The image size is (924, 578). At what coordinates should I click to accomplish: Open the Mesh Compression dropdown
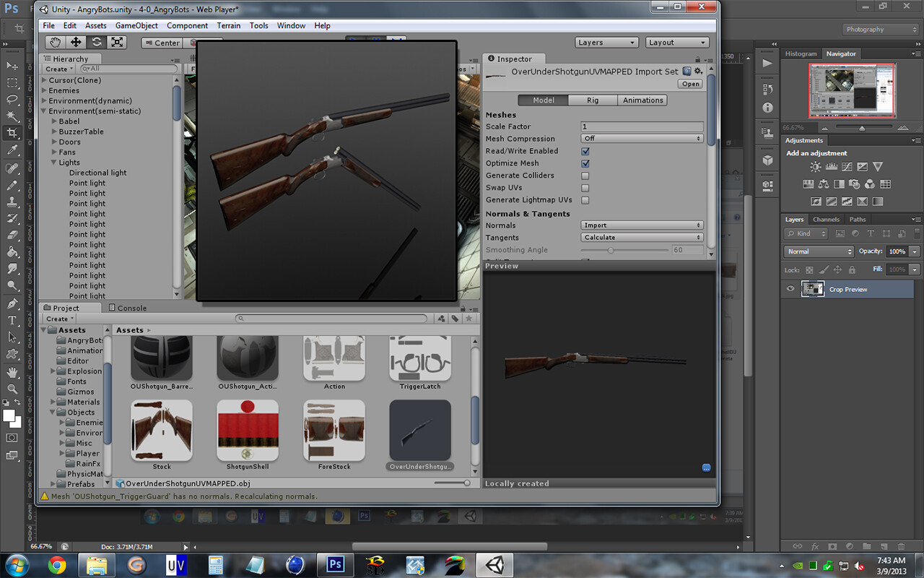click(641, 138)
